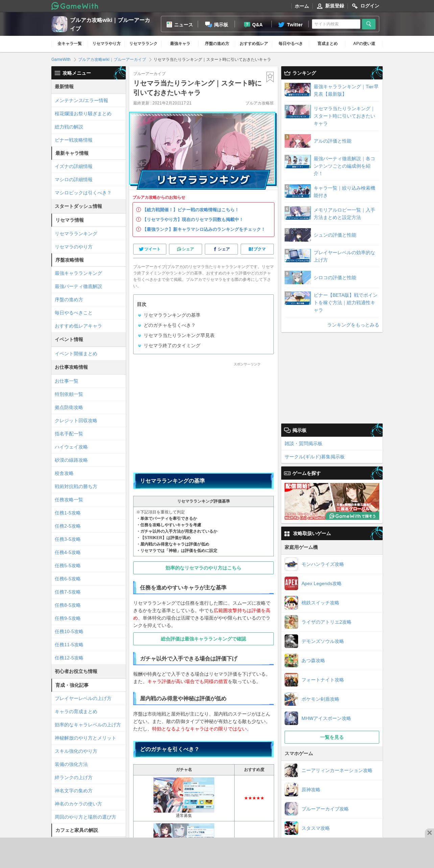The height and width of the screenshot is (868, 434).
Task: Open the 掲示板 header link
Action: 217,24
